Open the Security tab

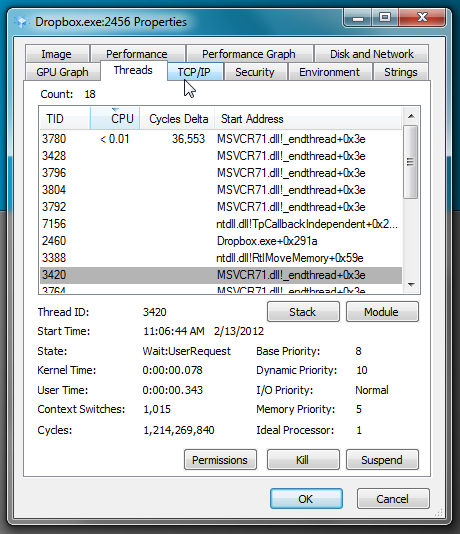pos(255,72)
